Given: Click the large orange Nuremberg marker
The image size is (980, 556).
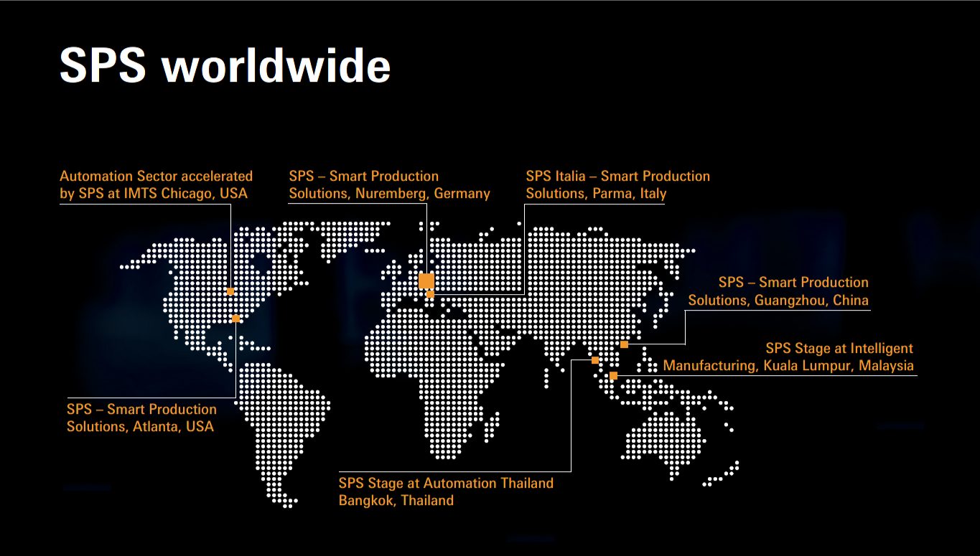Looking at the screenshot, I should tap(426, 280).
